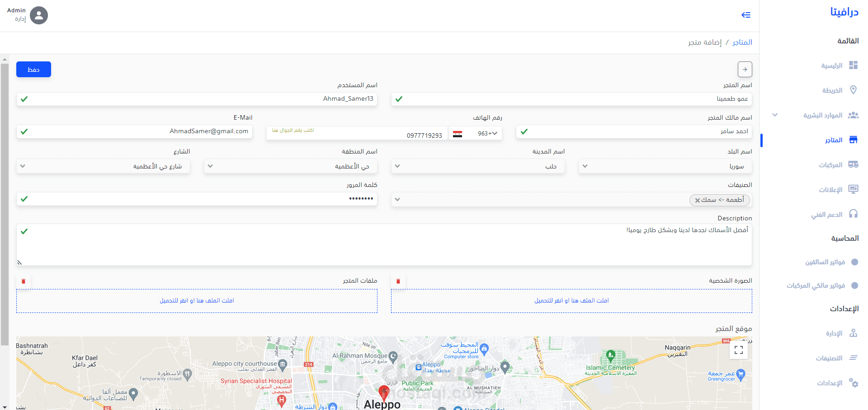Open الرئيسية from the sidebar
Screen dimensions: 868x410
tap(832, 66)
